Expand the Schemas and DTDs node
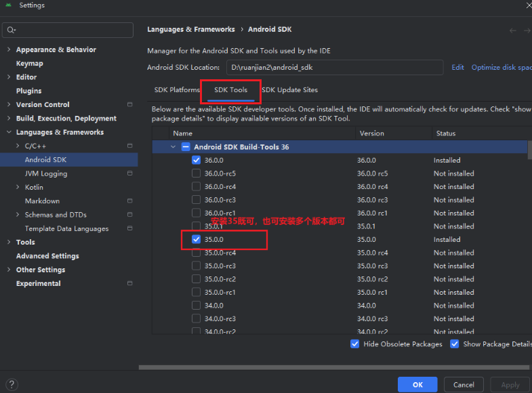The height and width of the screenshot is (393, 532). point(18,215)
